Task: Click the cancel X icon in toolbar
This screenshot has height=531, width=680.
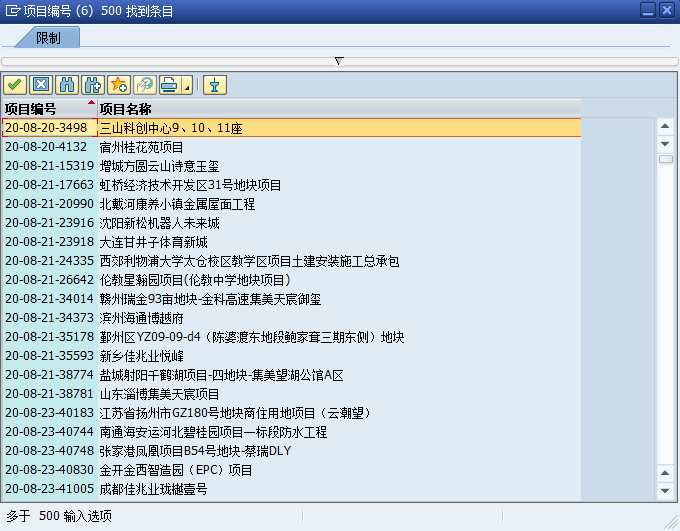Action: (x=41, y=85)
